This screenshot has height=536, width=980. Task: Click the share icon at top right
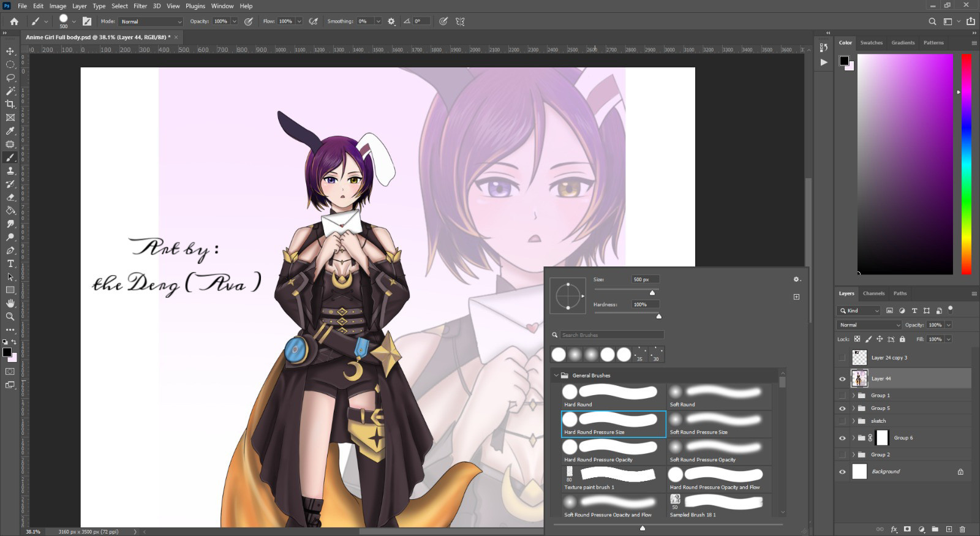(x=971, y=21)
